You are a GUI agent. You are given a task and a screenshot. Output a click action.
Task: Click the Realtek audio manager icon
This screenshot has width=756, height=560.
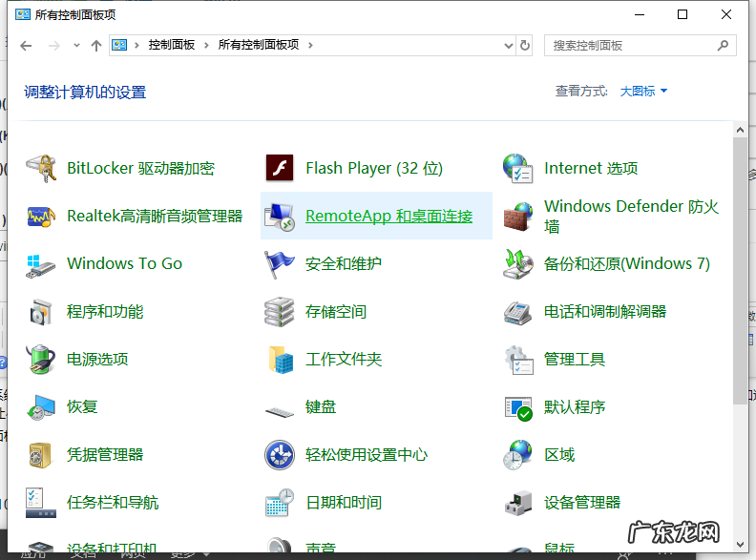(40, 217)
